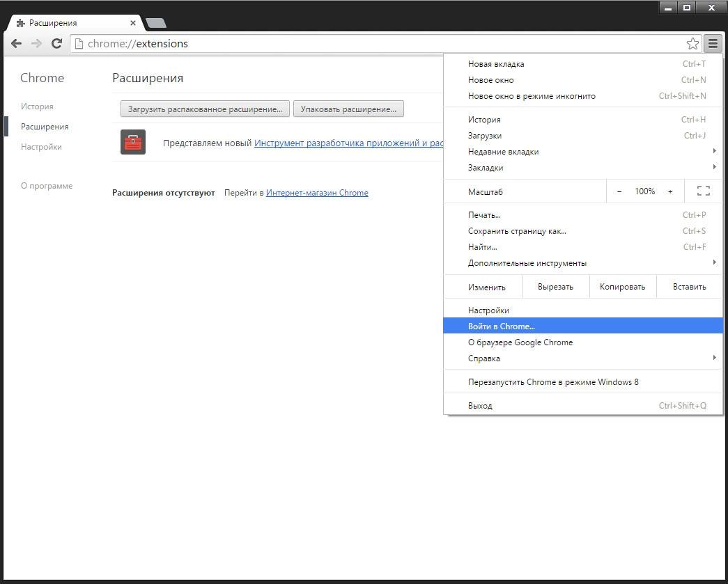Open О браузере Google Chrome
The height and width of the screenshot is (584, 728).
[x=583, y=342]
